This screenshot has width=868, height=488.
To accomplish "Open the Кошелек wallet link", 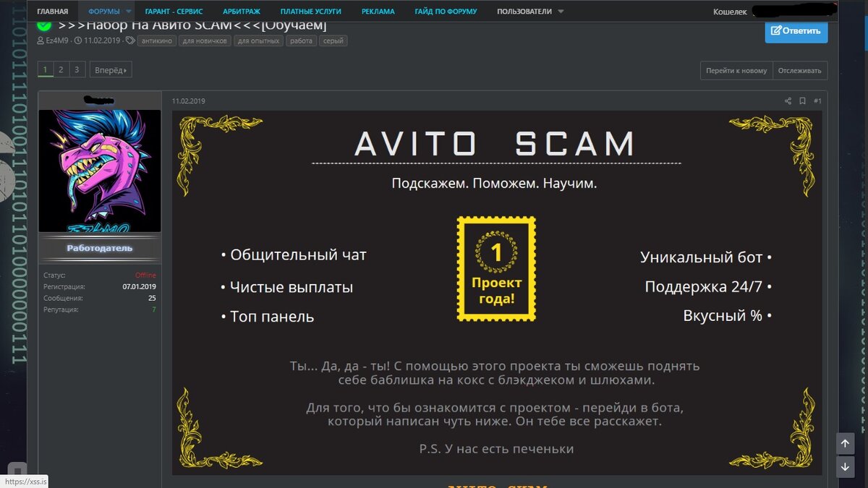I will pyautogui.click(x=730, y=12).
